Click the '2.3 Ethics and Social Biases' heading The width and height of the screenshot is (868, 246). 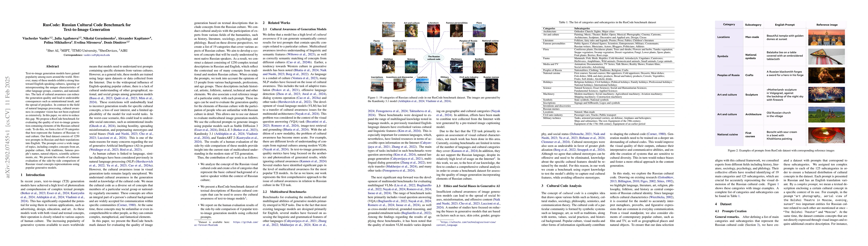pos(468,186)
